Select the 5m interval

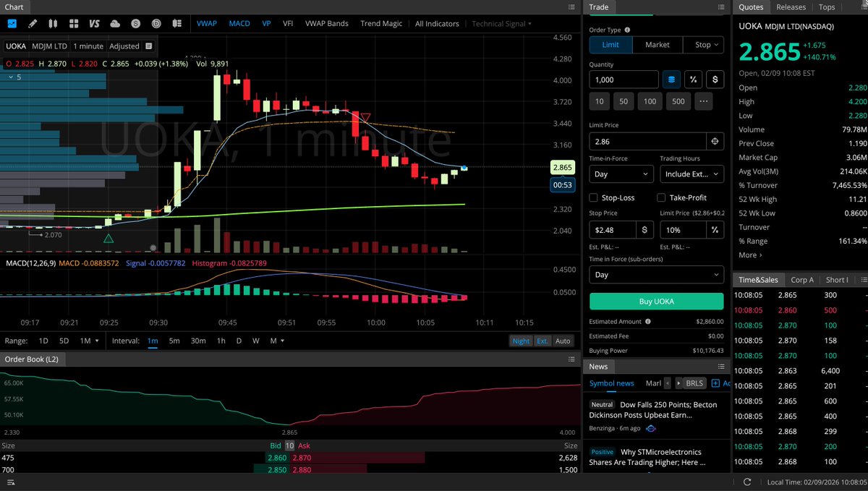[174, 341]
